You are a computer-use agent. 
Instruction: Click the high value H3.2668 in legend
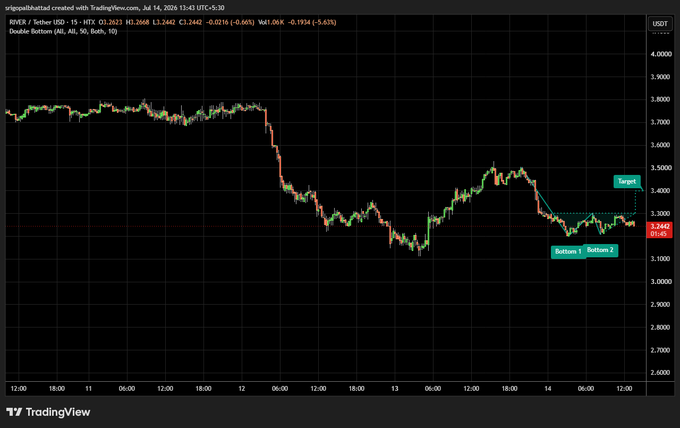tap(137, 22)
